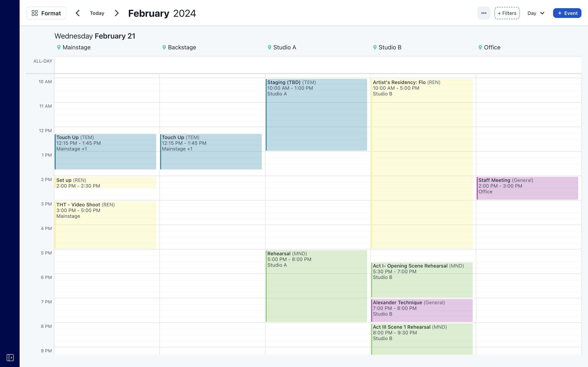Screen dimensions: 588x367
Task: Go to previous day arrow
Action: point(78,13)
